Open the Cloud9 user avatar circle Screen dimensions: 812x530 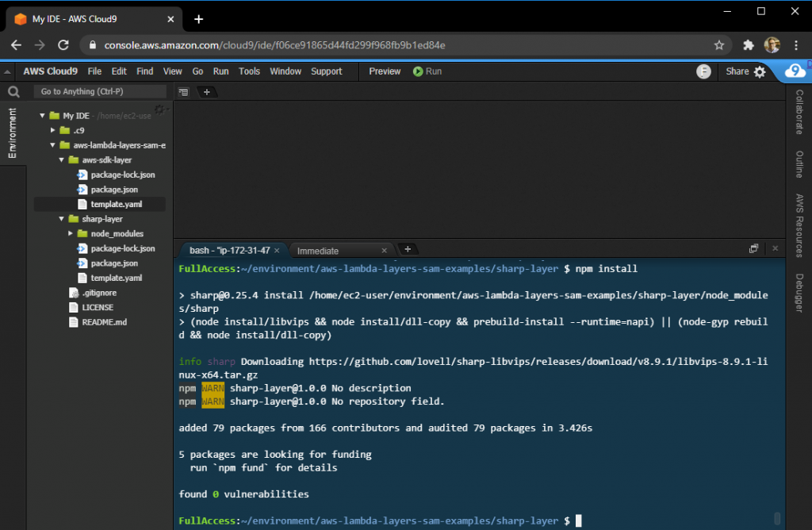[796, 71]
